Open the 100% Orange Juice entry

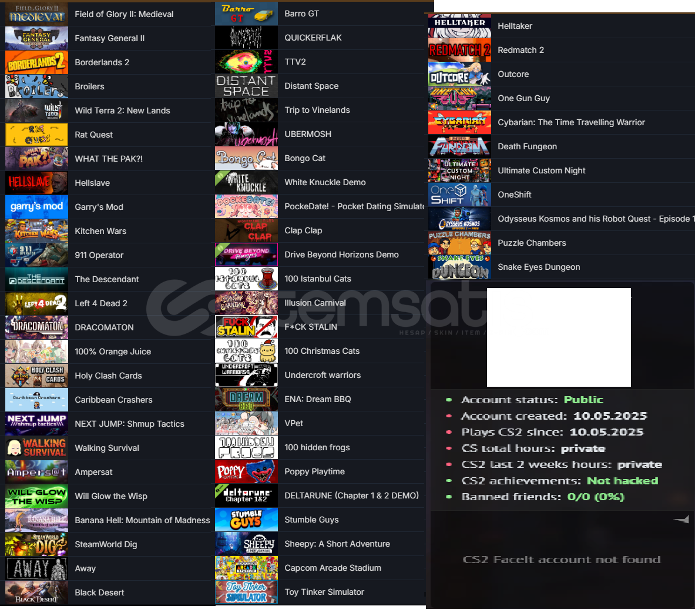pos(113,351)
